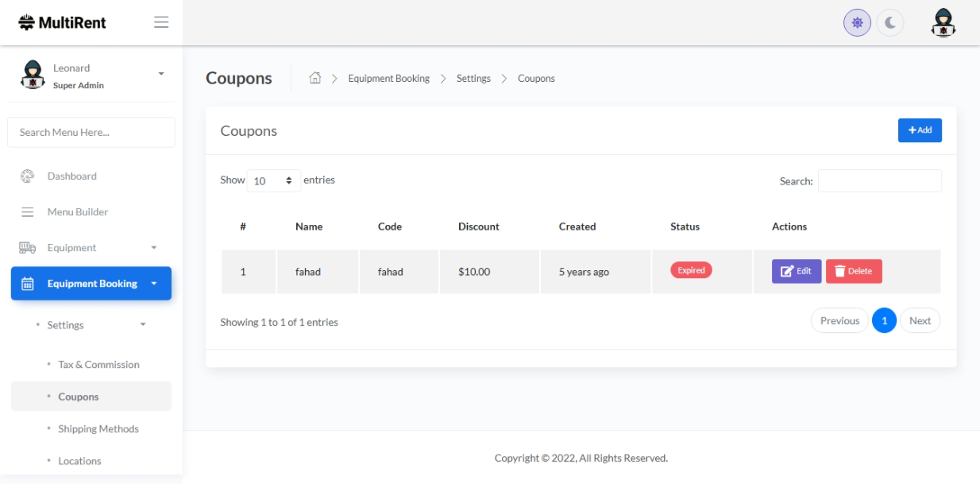Screen dimensions: 980x484
Task: Click the blue Add coupon button
Action: click(920, 130)
